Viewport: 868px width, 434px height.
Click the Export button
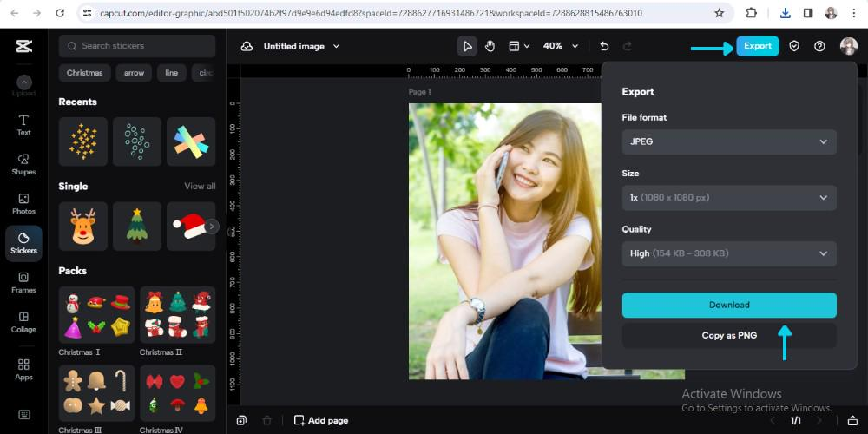(x=757, y=46)
